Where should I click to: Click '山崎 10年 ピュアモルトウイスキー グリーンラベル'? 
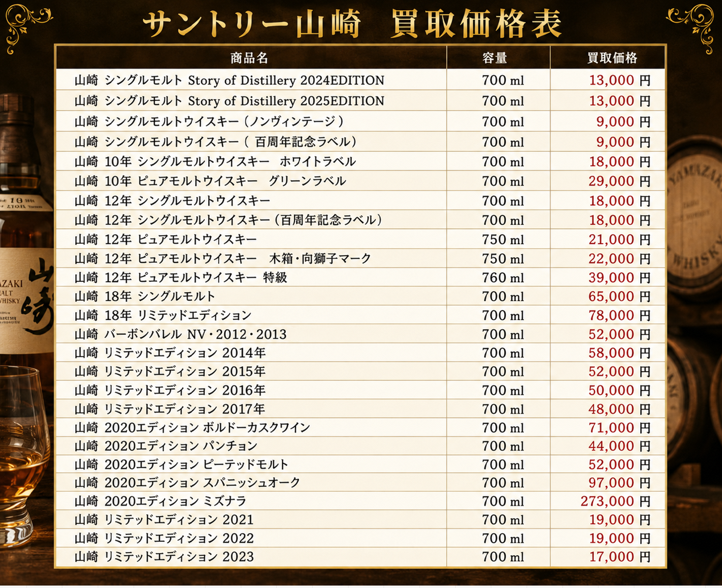click(x=210, y=181)
